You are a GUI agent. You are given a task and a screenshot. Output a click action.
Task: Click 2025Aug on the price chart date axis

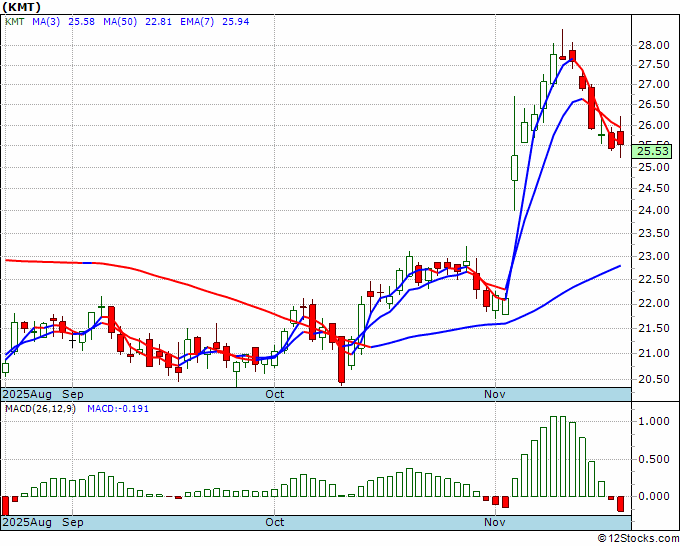click(x=27, y=395)
